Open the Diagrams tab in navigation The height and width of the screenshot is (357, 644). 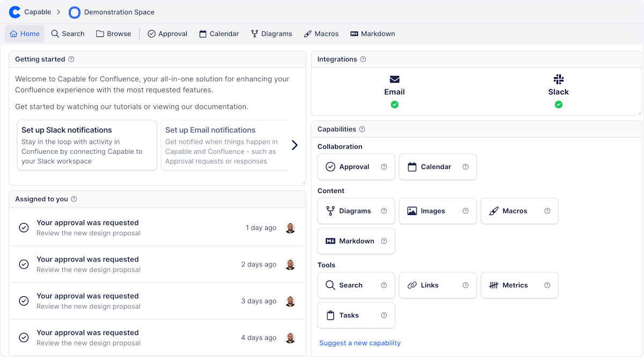coord(272,34)
